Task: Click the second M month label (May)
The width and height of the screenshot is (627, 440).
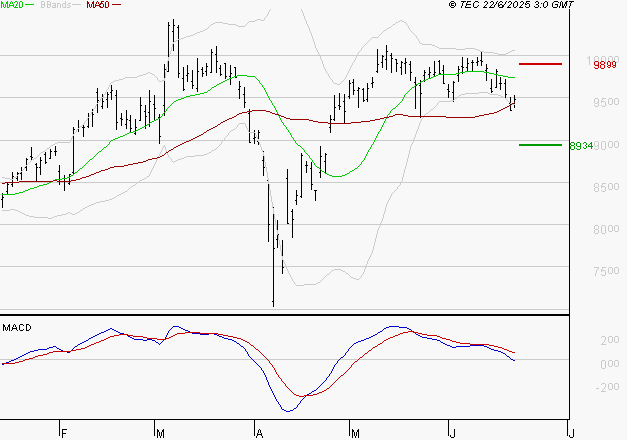Action: 355,434
